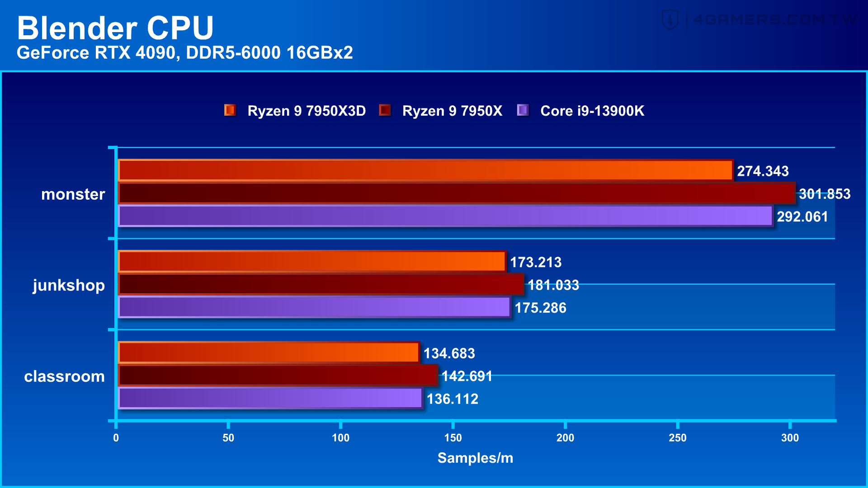The width and height of the screenshot is (868, 488).
Task: Click the 'Samples/m' axis title
Action: coord(475,458)
